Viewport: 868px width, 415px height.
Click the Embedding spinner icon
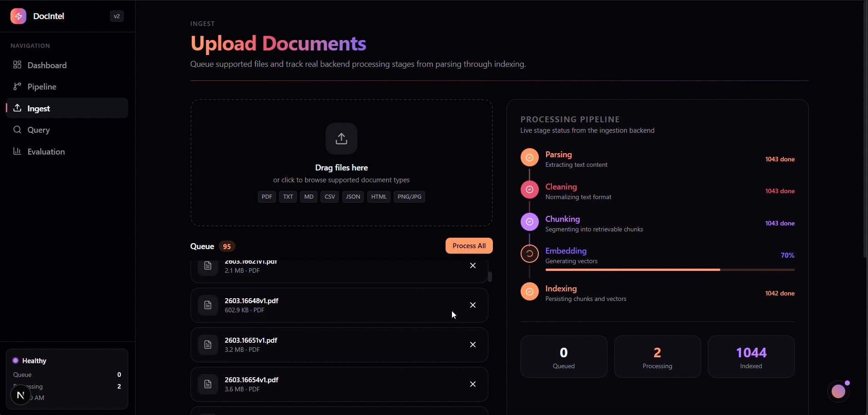point(529,254)
